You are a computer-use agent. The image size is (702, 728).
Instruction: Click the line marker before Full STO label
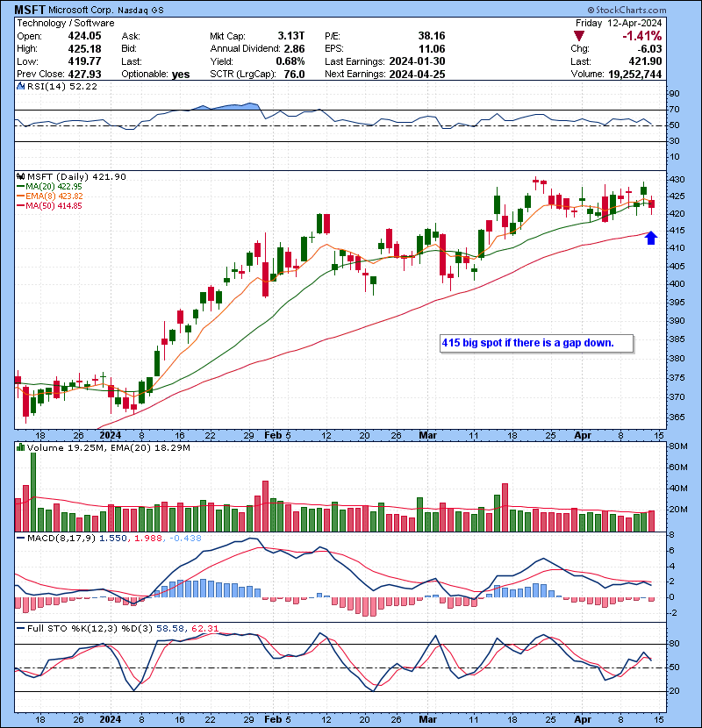[x=20, y=628]
